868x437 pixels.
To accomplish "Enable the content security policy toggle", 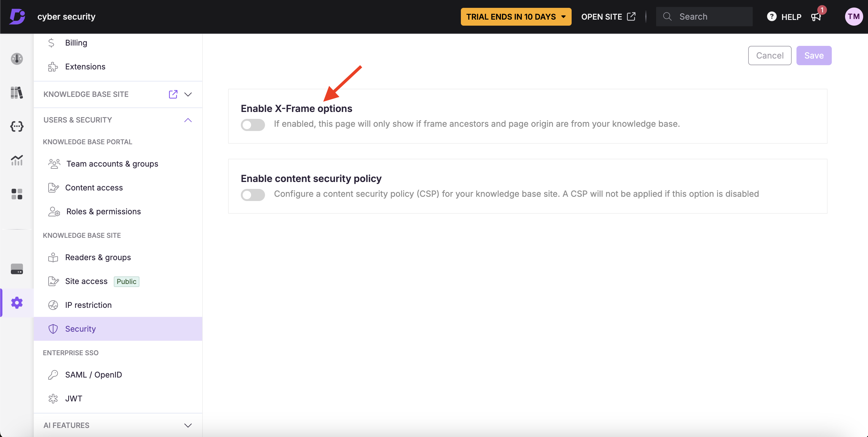I will point(253,195).
